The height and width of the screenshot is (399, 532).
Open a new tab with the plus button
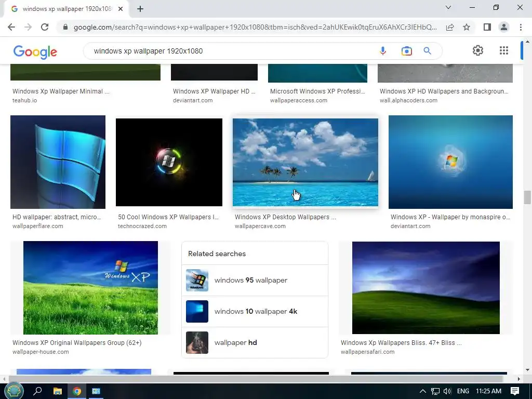(140, 9)
